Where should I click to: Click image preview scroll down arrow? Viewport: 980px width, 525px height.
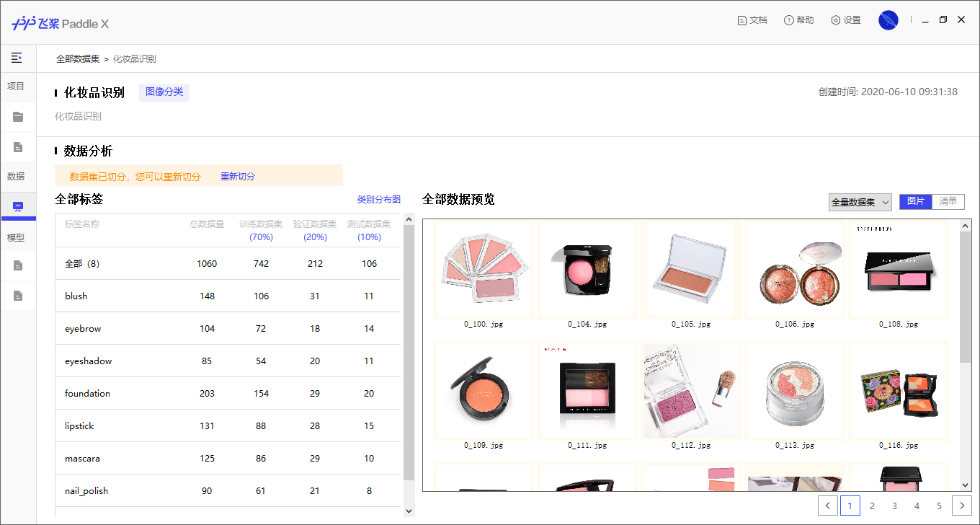[x=966, y=485]
